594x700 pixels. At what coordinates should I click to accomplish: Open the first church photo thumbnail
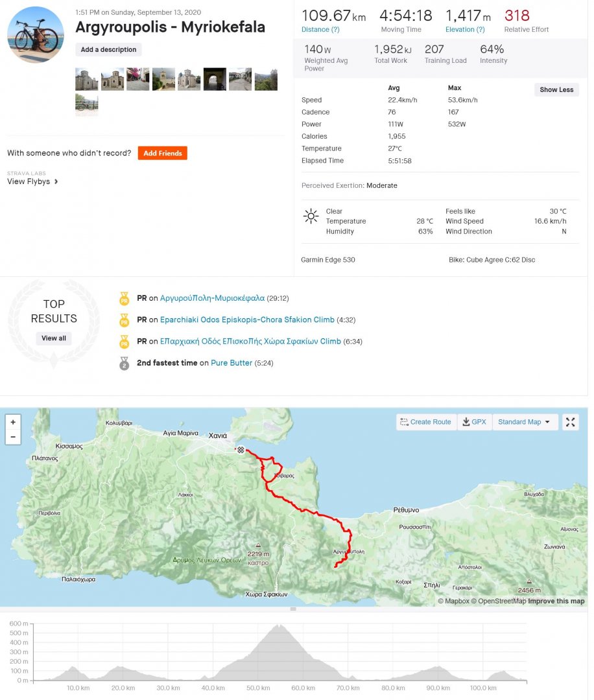86,79
